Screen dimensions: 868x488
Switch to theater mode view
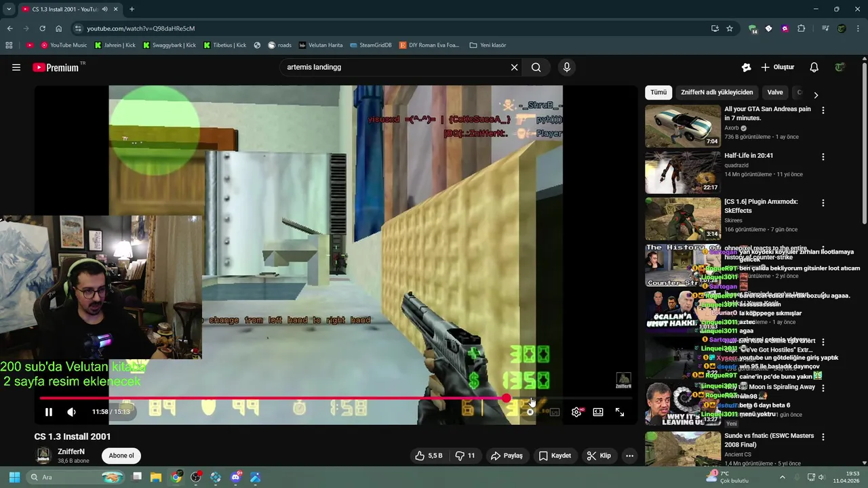click(x=598, y=412)
